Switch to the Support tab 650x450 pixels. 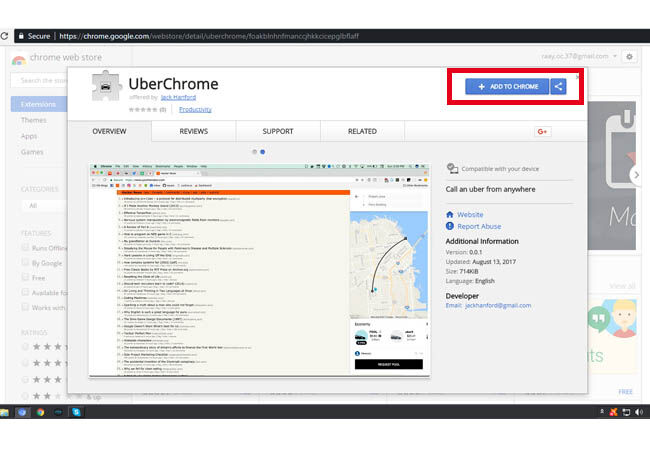278,131
